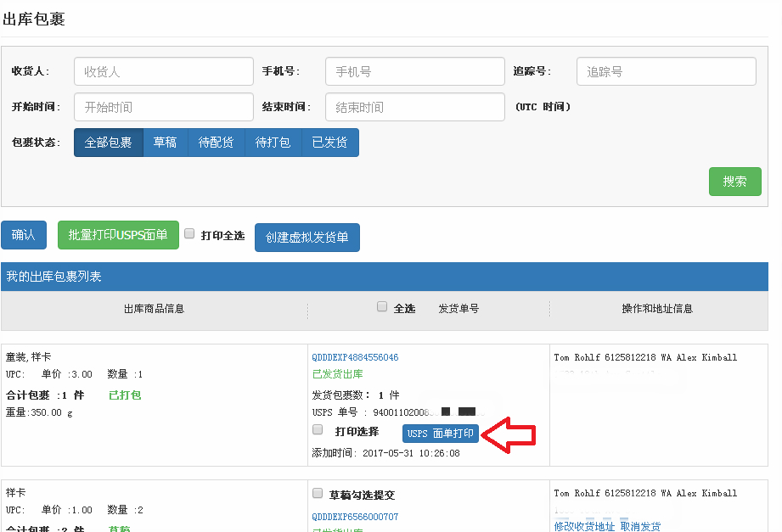Click the 修改收货地址 link
The height and width of the screenshot is (532, 782).
click(x=584, y=527)
